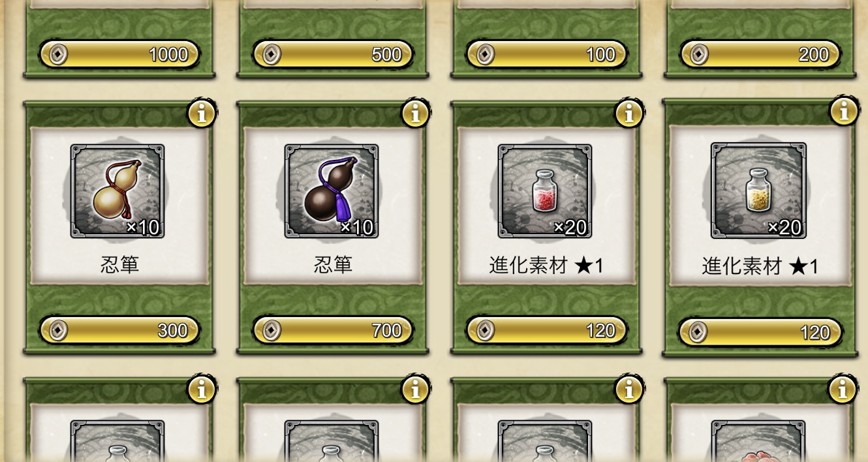The image size is (868, 462).
Task: Open info on bottom-row first card
Action: 202,390
